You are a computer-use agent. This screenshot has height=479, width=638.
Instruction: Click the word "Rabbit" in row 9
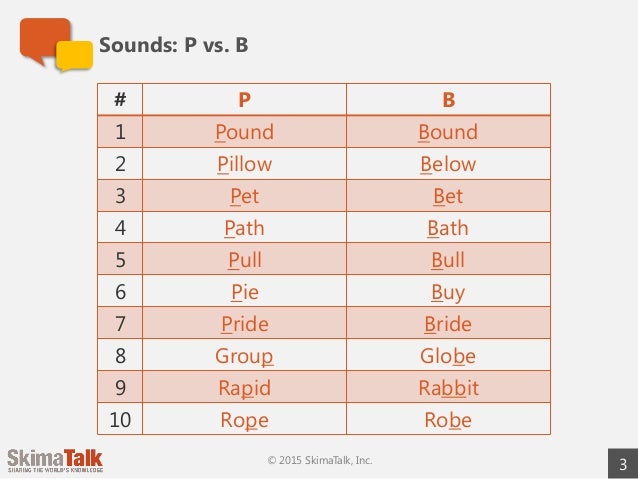click(448, 389)
